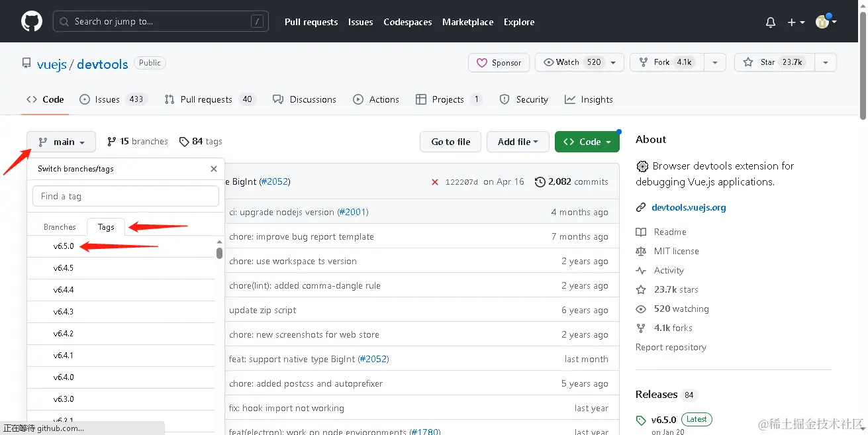Open Codespaces in top navigation

click(408, 22)
